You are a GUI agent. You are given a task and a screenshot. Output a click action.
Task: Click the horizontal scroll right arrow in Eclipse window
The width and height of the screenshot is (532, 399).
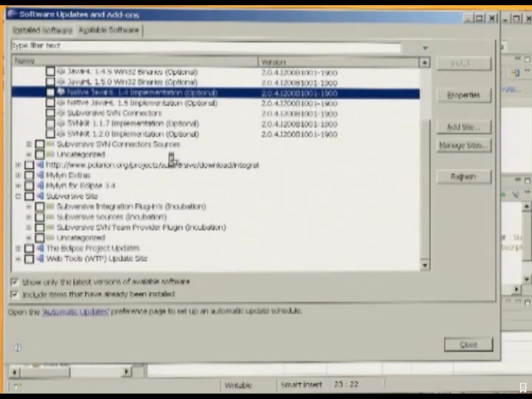click(126, 371)
